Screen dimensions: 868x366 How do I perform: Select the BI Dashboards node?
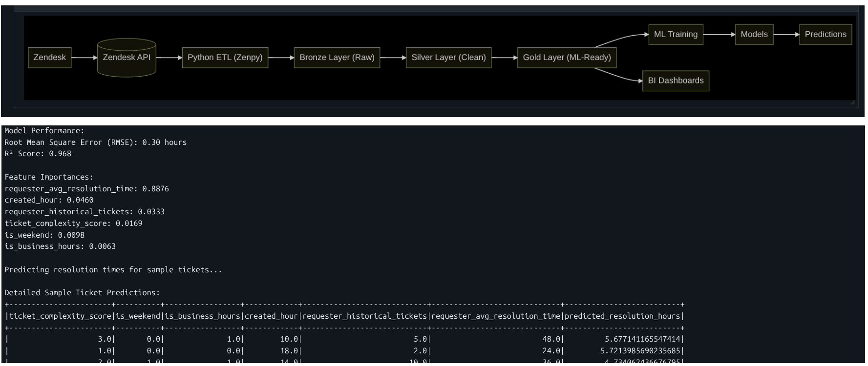click(x=676, y=81)
